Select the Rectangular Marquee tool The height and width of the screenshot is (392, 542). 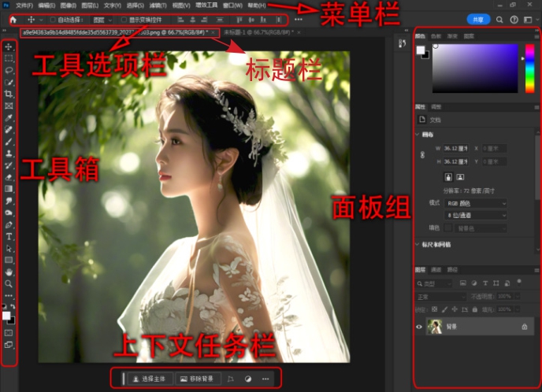(9, 58)
